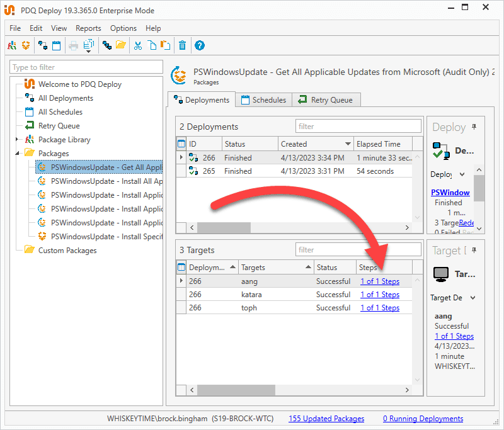This screenshot has height=430, width=504.
Task: Toggle the pin on the Deploy panel
Action: point(474,126)
